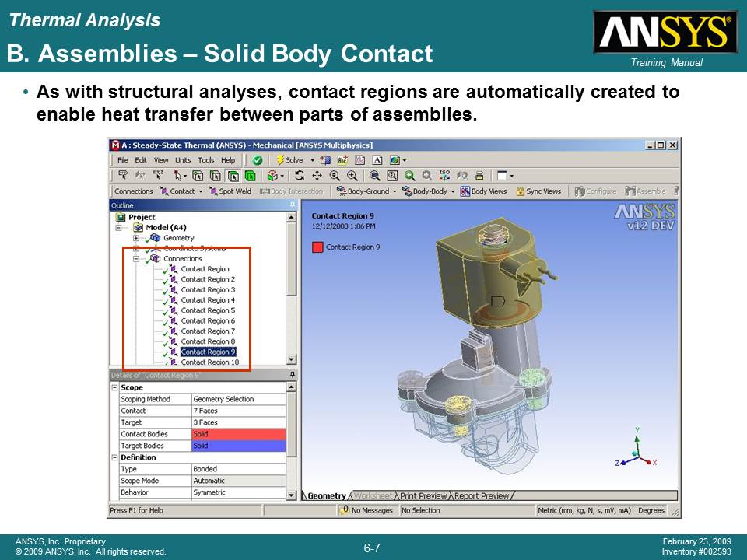The width and height of the screenshot is (747, 560).
Task: Click the red Contact Bodies Solid cell
Action: 239,434
